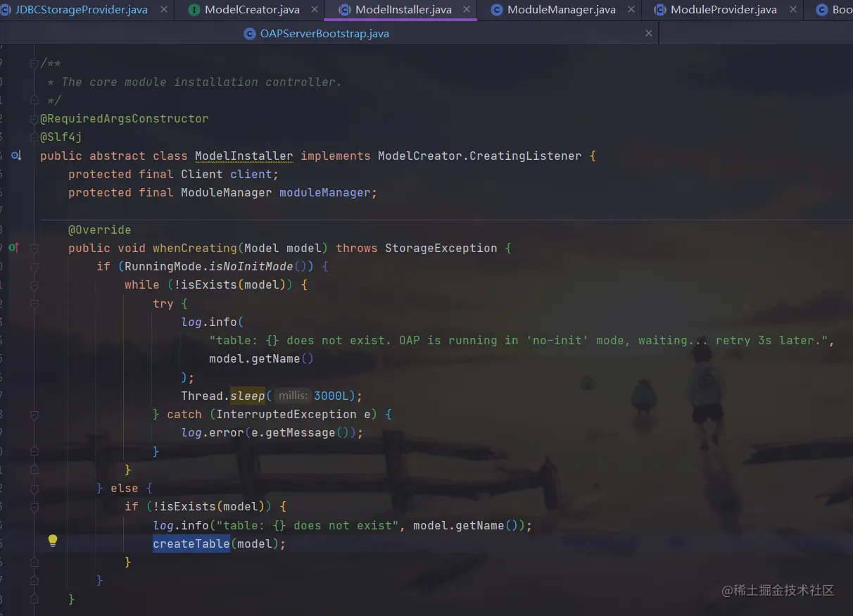Click the client field name
Screen dimensions: 853x616
click(x=251, y=174)
